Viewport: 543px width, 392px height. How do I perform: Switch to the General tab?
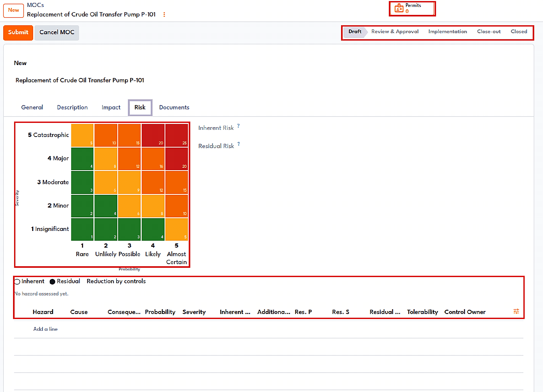click(x=32, y=107)
